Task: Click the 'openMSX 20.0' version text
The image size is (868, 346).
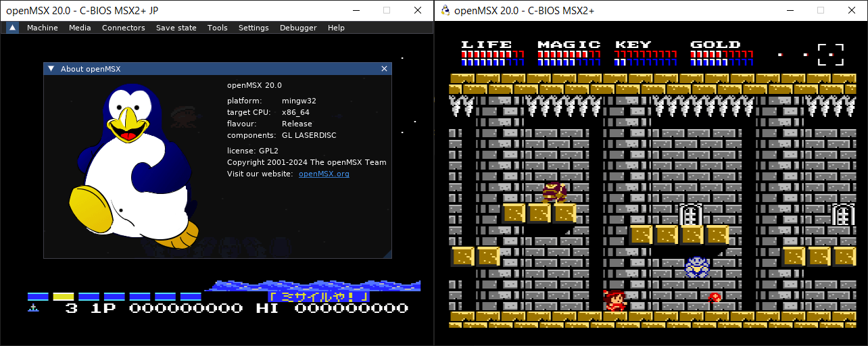Action: [254, 85]
